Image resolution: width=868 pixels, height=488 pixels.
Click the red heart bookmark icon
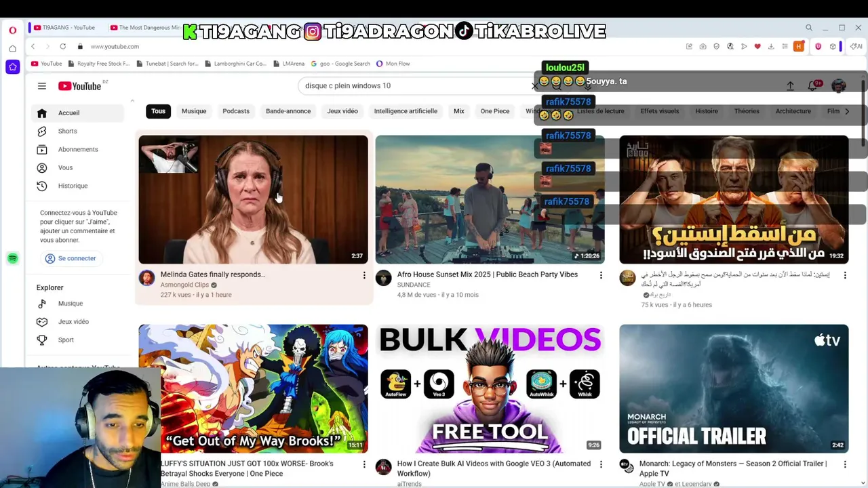(757, 46)
